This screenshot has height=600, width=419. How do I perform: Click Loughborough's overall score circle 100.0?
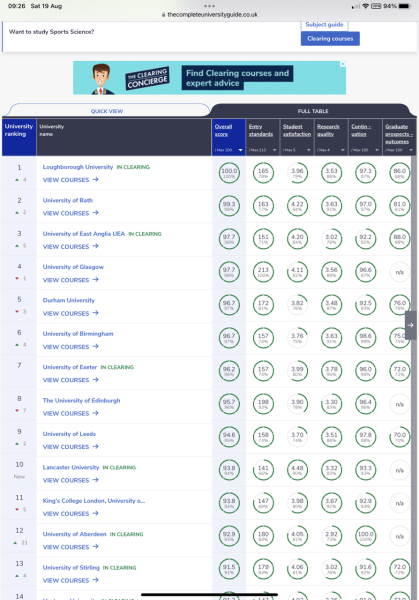[229, 173]
